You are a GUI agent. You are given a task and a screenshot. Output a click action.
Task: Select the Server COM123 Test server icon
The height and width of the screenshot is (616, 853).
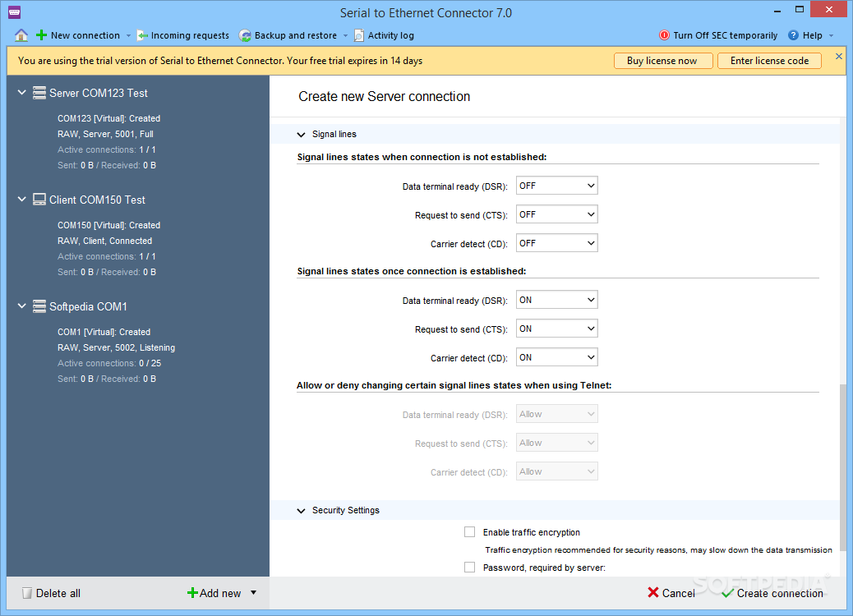click(39, 93)
